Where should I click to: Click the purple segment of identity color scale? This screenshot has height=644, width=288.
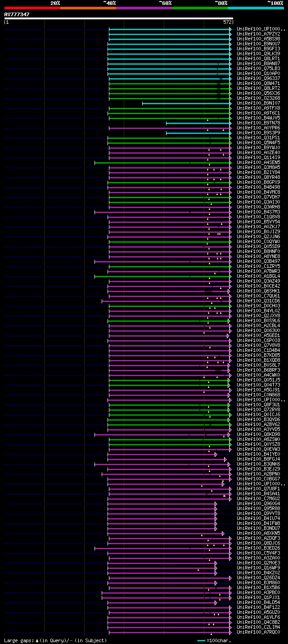click(x=144, y=8)
